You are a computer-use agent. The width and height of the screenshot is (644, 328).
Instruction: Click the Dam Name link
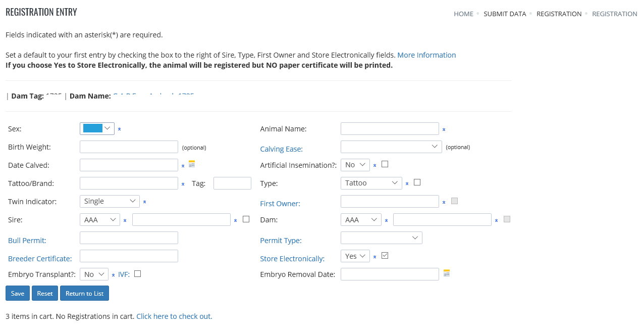point(153,96)
